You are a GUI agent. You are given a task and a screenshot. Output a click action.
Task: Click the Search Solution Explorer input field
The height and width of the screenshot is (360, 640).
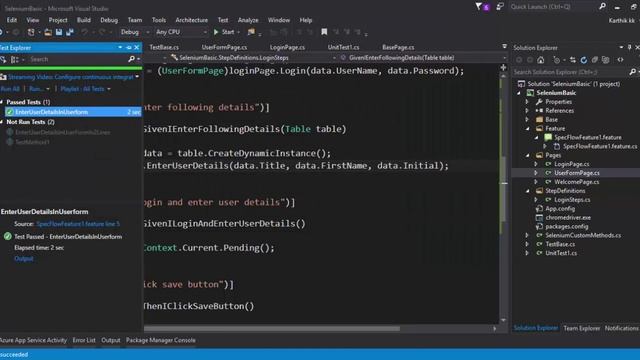click(x=571, y=72)
